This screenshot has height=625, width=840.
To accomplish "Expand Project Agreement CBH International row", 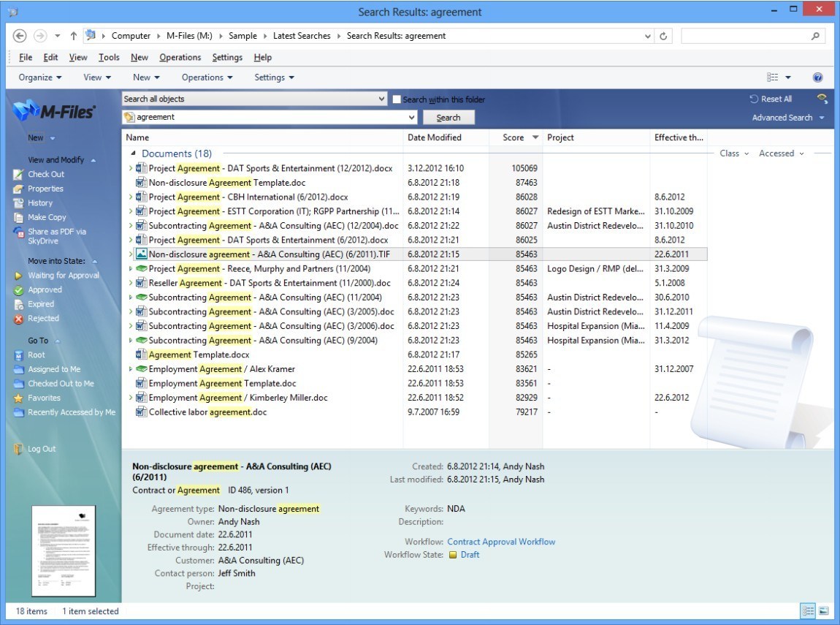I will 130,197.
